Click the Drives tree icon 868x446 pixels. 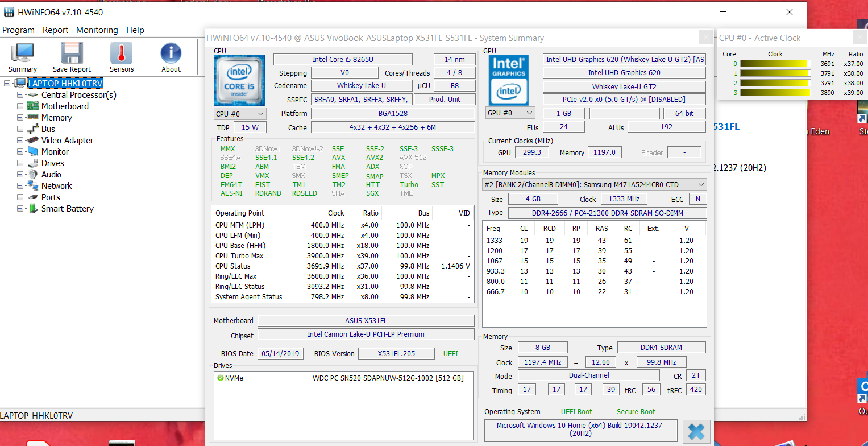pyautogui.click(x=33, y=163)
